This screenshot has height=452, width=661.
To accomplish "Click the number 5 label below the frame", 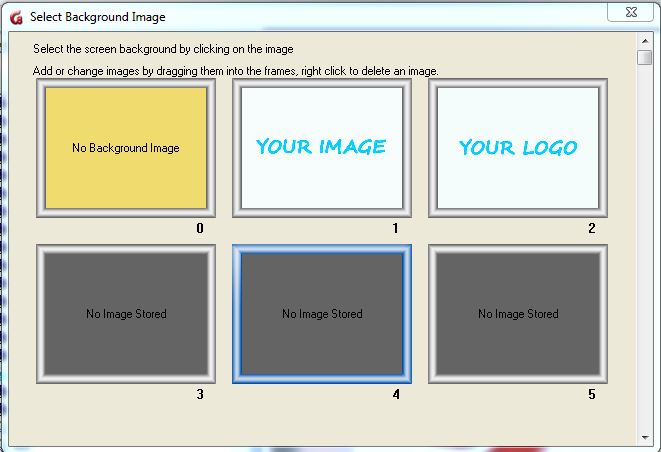I will coord(591,395).
